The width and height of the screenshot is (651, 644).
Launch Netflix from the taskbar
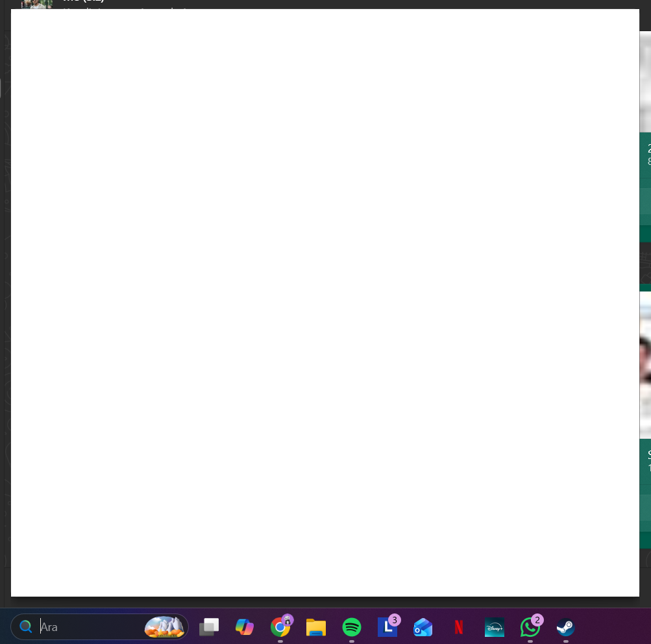pos(459,627)
